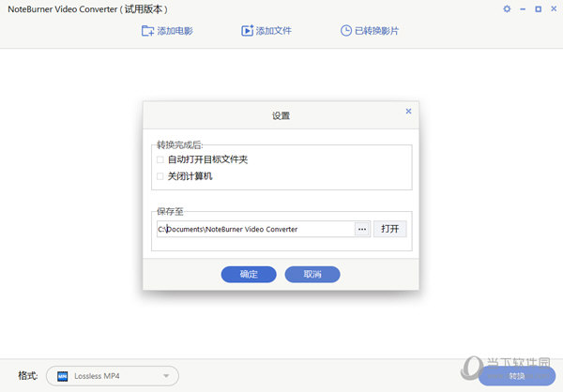This screenshot has width=563, height=392.
Task: Click the Lossless MP4 format icon
Action: 63,376
